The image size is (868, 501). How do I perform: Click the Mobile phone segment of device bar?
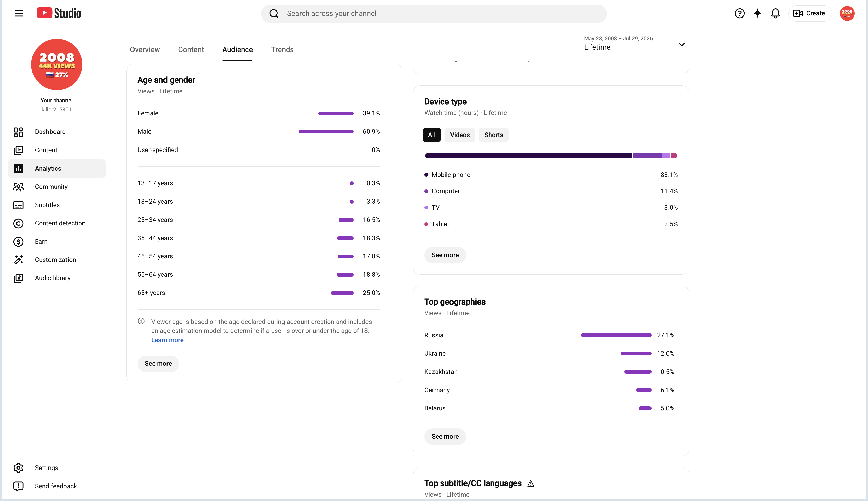[528, 156]
